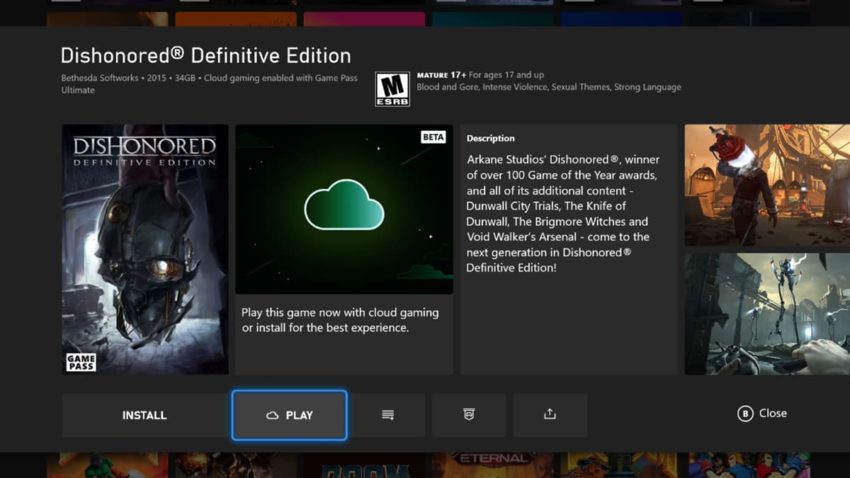Click the Bethesda Softworks publisher info line
Image resolution: width=850 pixels, height=478 pixels.
point(209,84)
